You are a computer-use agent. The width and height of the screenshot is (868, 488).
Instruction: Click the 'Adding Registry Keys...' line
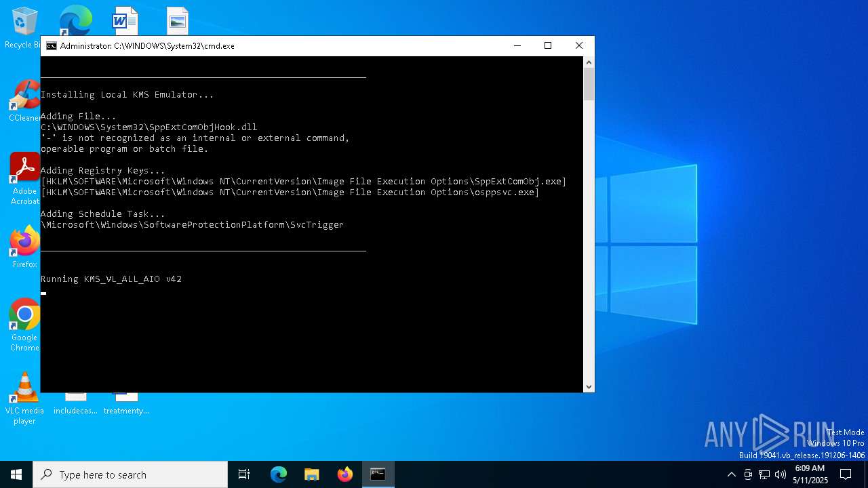[x=103, y=171]
